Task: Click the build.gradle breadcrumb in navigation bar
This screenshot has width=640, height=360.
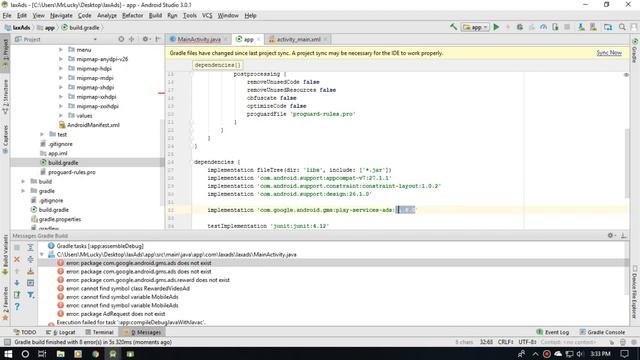Action: click(x=80, y=27)
